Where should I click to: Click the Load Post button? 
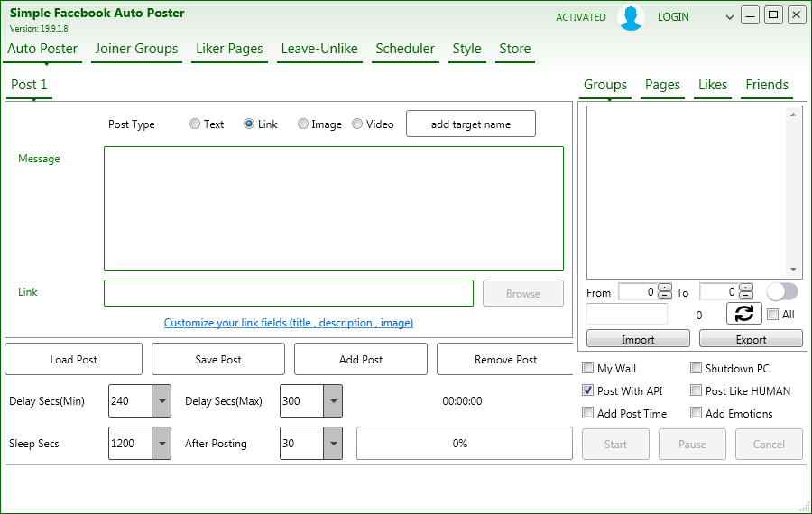(x=74, y=359)
